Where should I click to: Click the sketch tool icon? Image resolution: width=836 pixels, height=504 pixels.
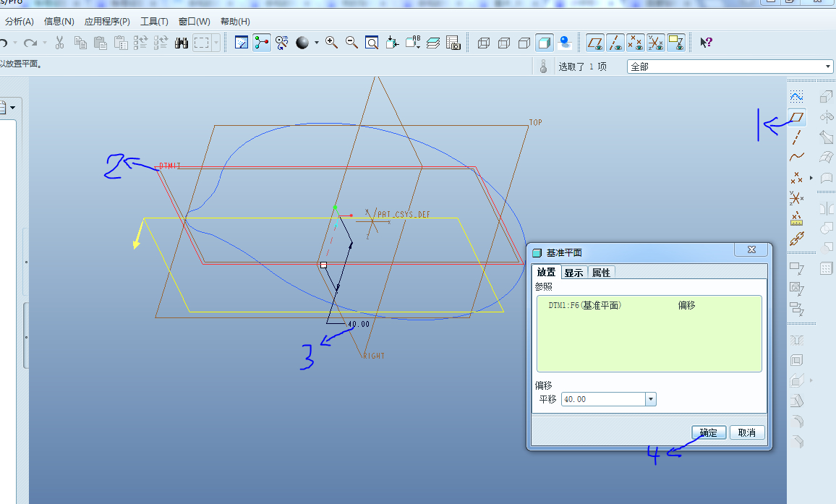coord(796,96)
